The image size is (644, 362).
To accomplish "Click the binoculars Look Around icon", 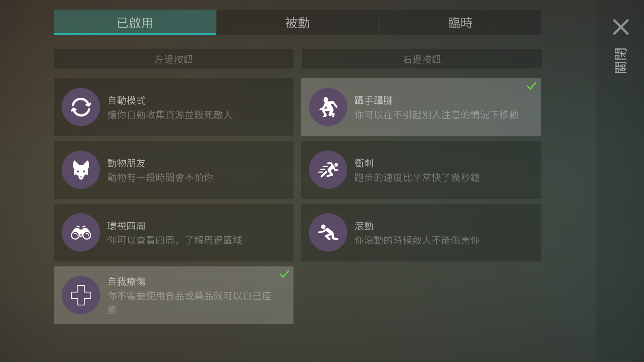I will click(81, 232).
